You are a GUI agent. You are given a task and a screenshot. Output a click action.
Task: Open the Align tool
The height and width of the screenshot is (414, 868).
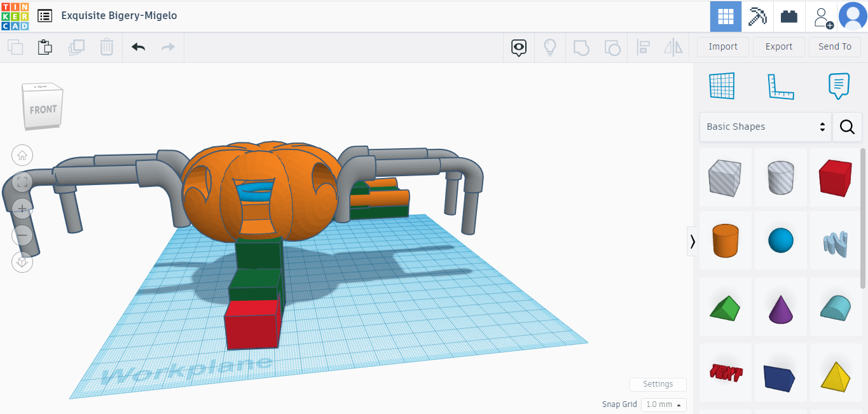coord(642,46)
